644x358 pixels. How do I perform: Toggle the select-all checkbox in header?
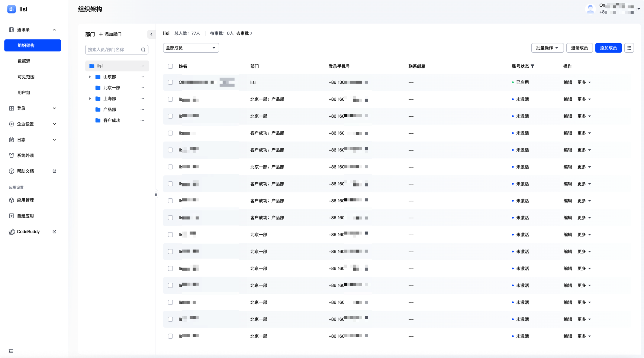[x=170, y=66]
